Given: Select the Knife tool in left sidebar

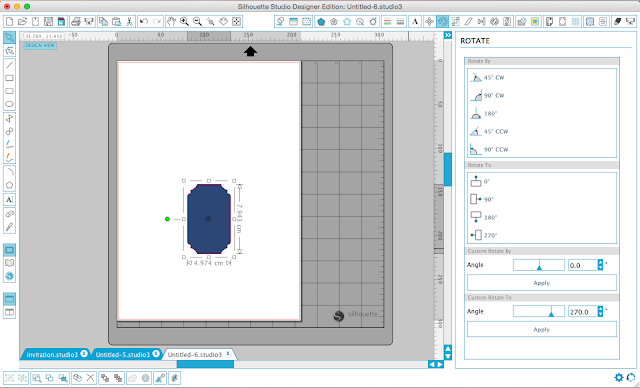Looking at the screenshot, I should [9, 227].
